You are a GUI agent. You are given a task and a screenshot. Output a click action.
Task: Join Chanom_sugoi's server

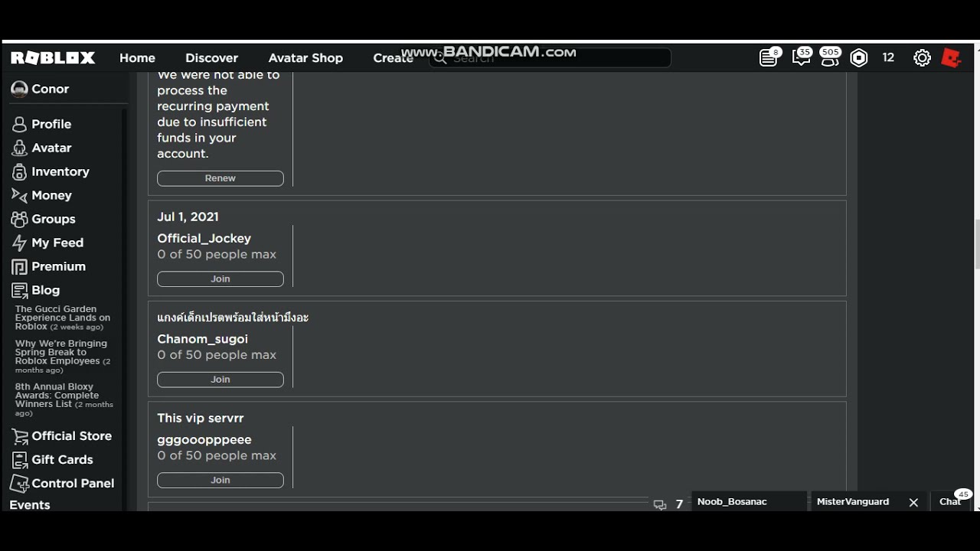[x=220, y=380]
